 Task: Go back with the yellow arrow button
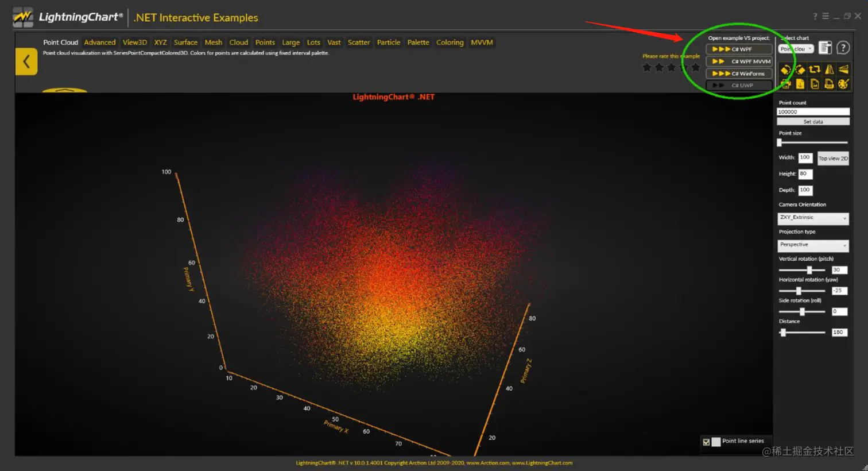point(26,61)
